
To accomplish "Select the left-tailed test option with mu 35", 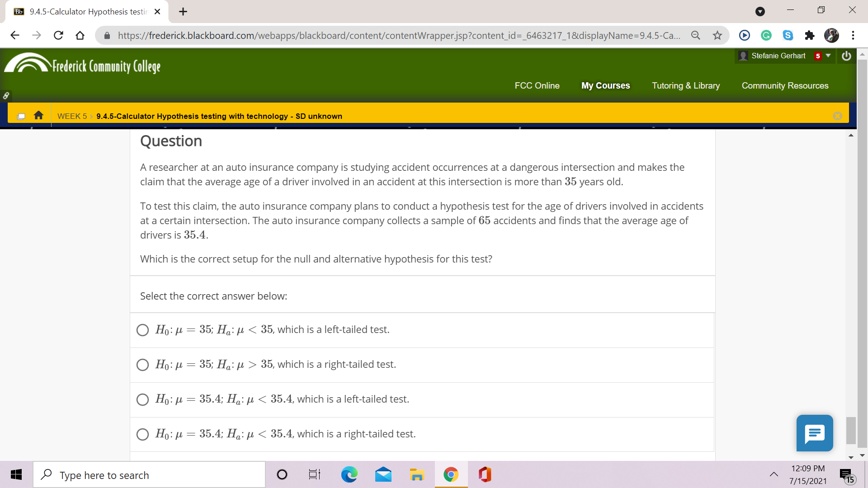I will coord(142,330).
